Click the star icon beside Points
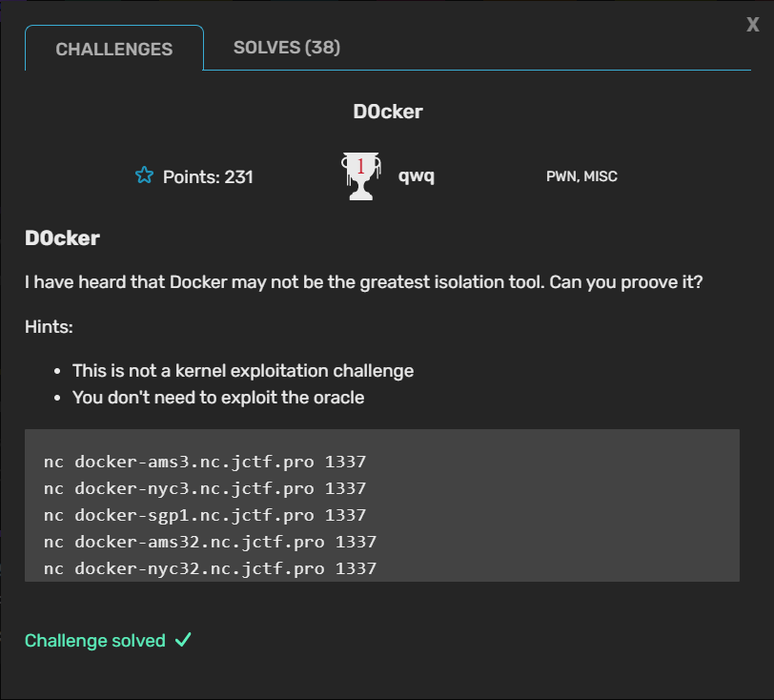 pyautogui.click(x=144, y=175)
